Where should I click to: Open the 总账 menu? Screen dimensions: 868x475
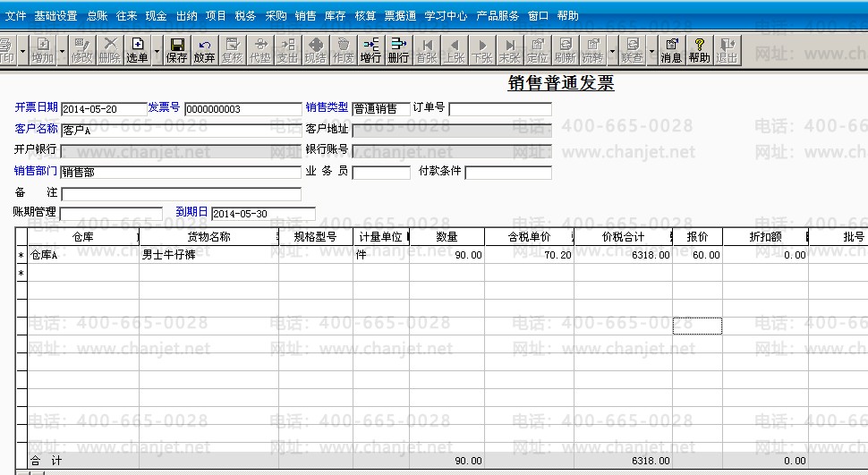click(98, 16)
